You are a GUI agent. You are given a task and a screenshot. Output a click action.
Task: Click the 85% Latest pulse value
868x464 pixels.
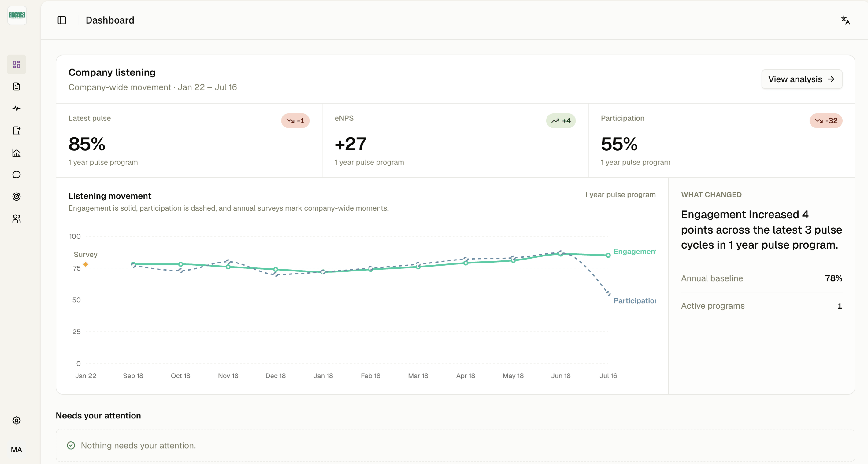click(x=87, y=144)
